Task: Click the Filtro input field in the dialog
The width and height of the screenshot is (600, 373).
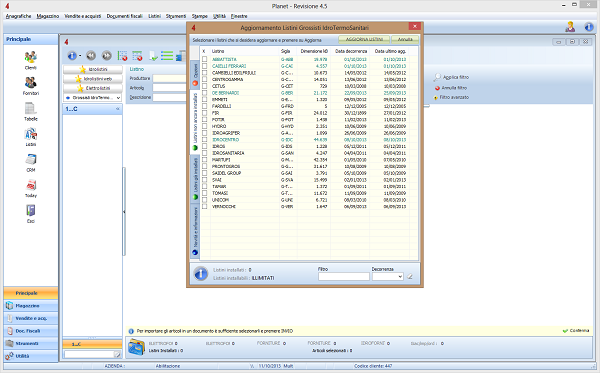Action: 344,276
